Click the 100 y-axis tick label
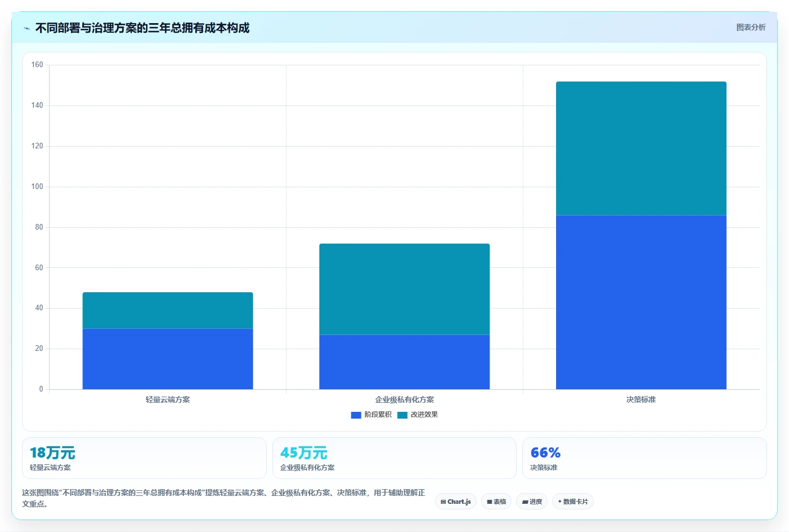Image resolution: width=789 pixels, height=532 pixels. 37,187
